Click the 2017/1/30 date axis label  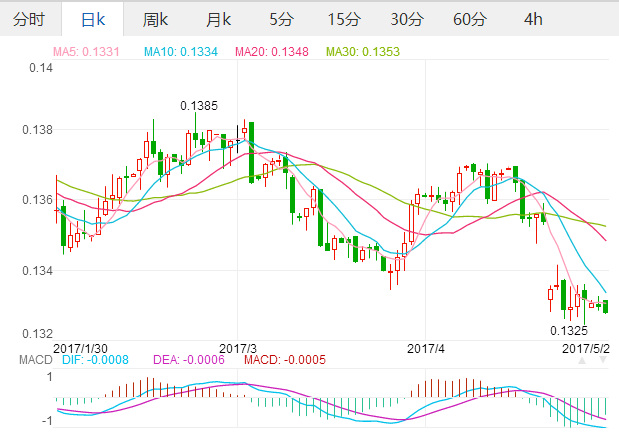[80, 349]
